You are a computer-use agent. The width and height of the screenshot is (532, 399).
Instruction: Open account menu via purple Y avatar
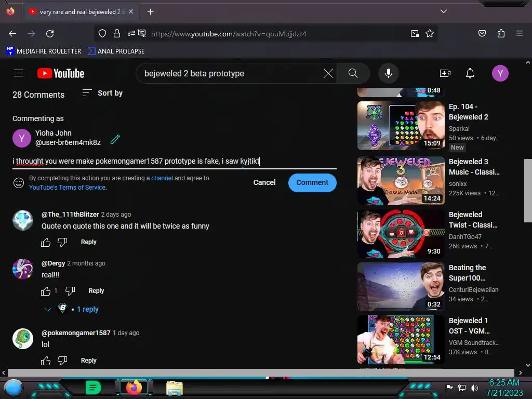(500, 73)
